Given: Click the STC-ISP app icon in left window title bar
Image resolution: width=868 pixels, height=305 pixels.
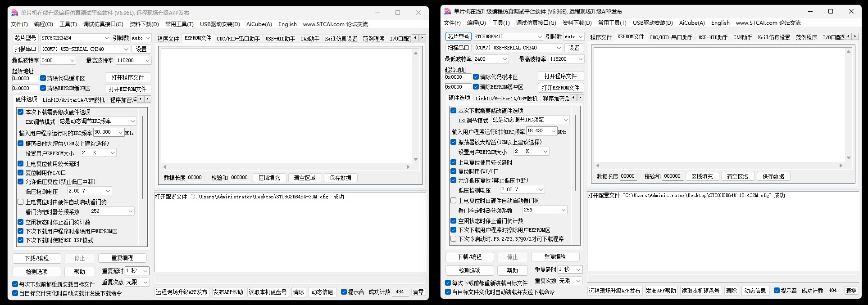Looking at the screenshot, I should (x=15, y=13).
